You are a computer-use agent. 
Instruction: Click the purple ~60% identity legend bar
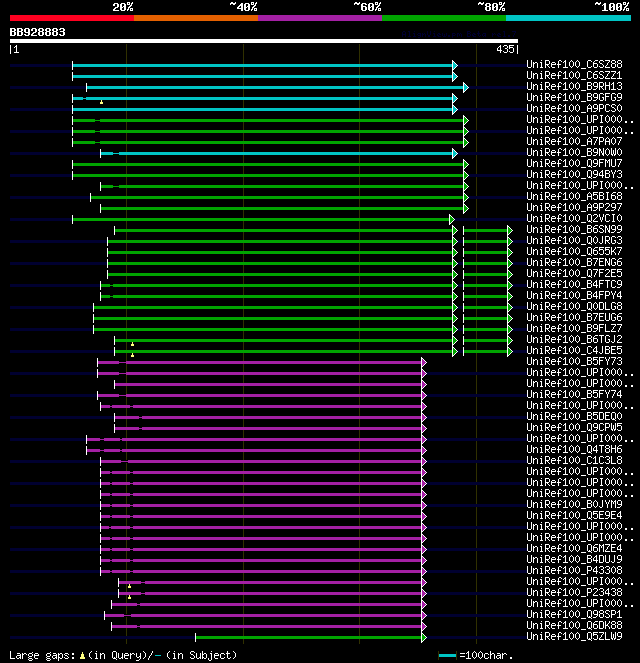[320, 18]
